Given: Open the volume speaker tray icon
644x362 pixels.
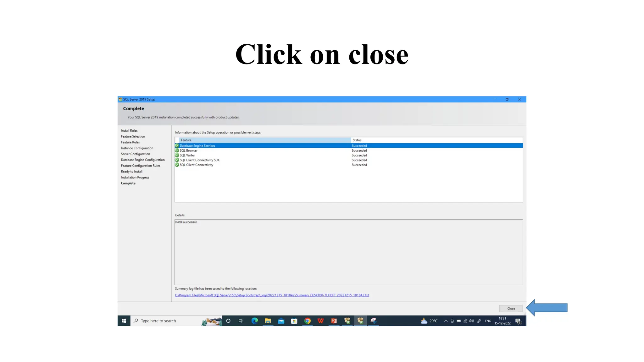Looking at the screenshot, I should pyautogui.click(x=471, y=321).
